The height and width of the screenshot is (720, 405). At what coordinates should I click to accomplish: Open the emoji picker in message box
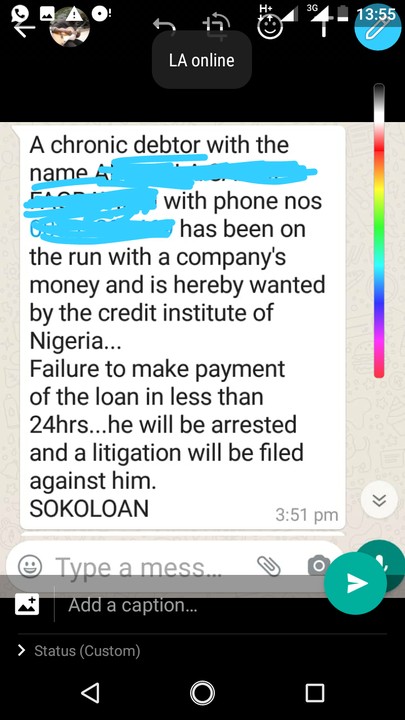tap(30, 566)
